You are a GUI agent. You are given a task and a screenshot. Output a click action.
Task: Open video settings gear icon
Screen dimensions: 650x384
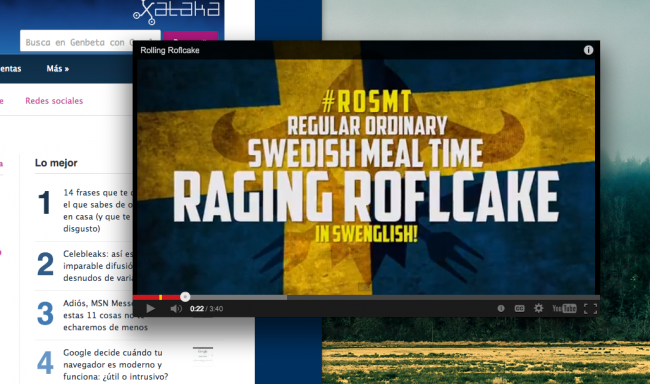coord(538,308)
